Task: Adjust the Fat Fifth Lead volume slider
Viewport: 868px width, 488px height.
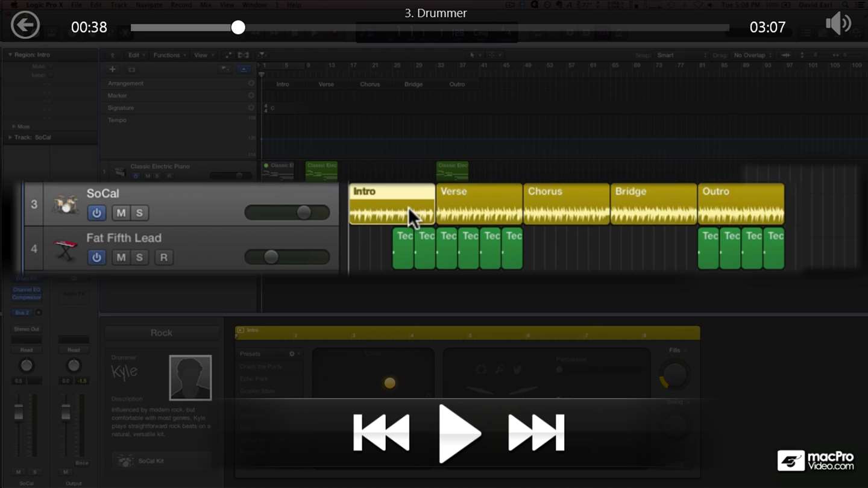Action: [287, 257]
